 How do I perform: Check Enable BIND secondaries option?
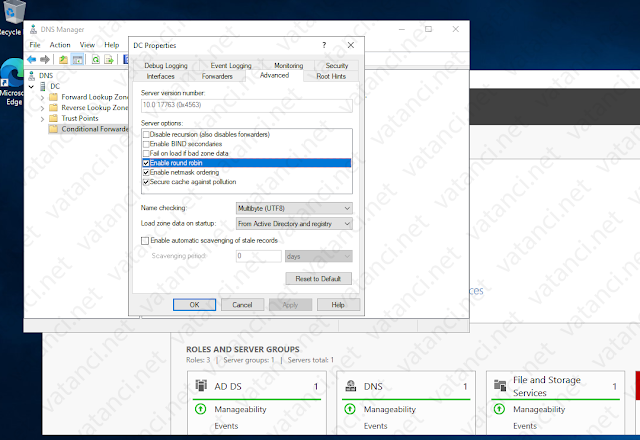tap(146, 144)
